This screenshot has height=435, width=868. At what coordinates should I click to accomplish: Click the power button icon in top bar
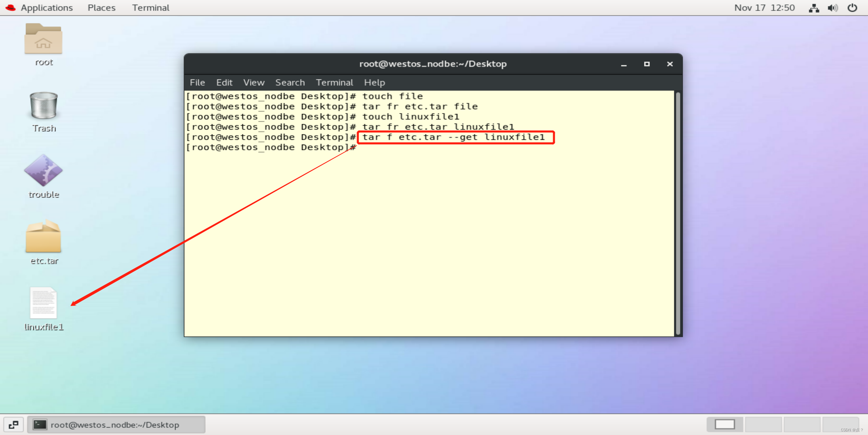(852, 8)
